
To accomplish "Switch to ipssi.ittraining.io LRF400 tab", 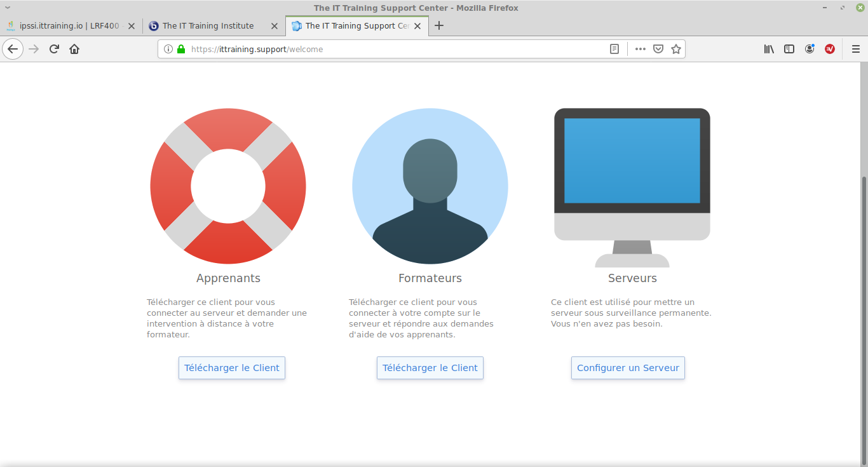I will coord(70,26).
